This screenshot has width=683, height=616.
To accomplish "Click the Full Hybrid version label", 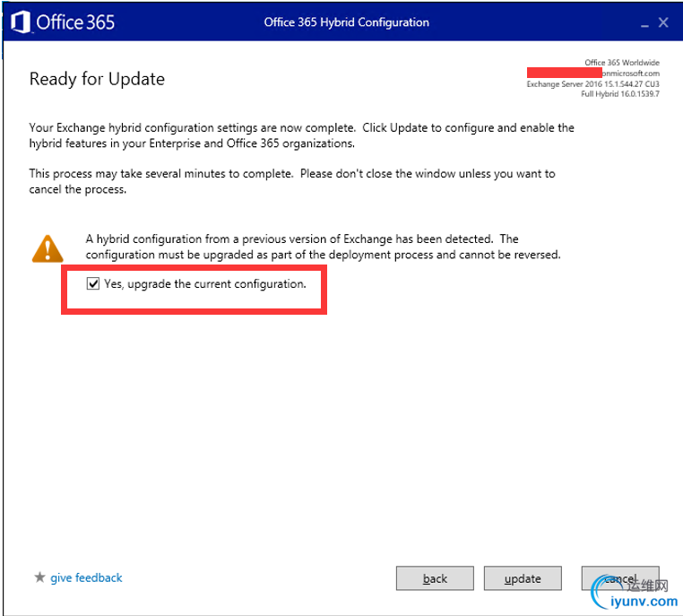I will [x=620, y=93].
